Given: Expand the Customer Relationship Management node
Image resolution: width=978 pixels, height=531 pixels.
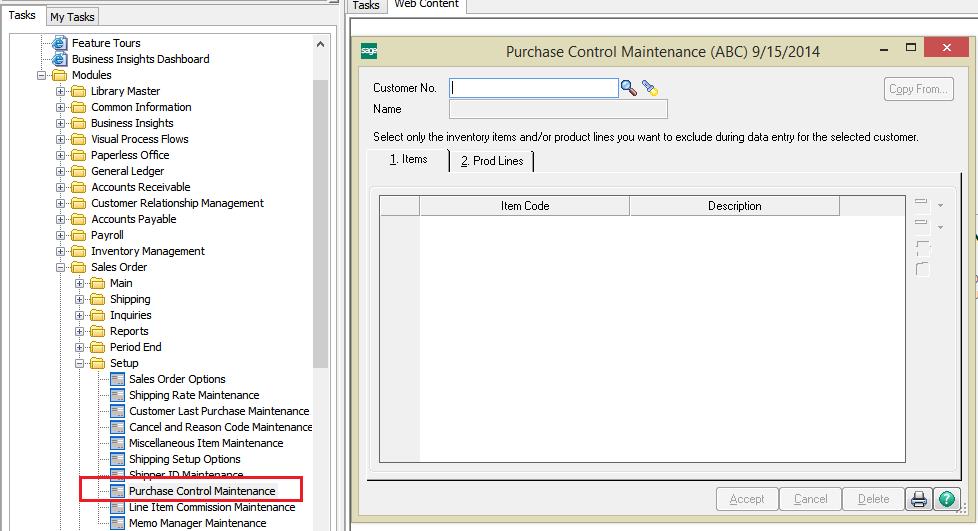Looking at the screenshot, I should pos(61,203).
